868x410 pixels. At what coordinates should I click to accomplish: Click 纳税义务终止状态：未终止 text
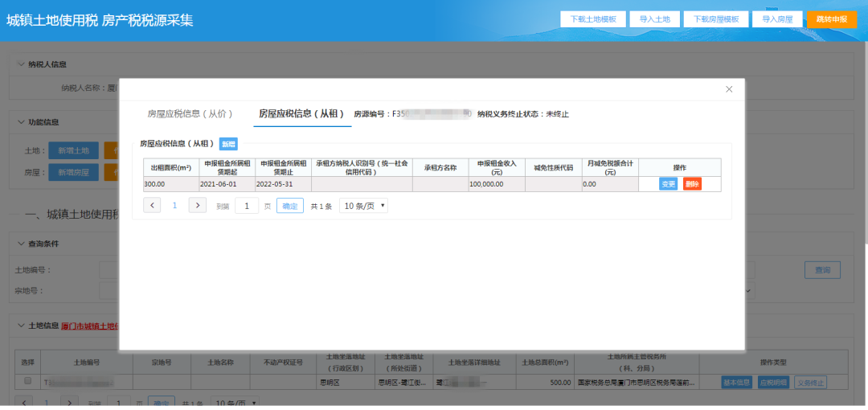(522, 114)
